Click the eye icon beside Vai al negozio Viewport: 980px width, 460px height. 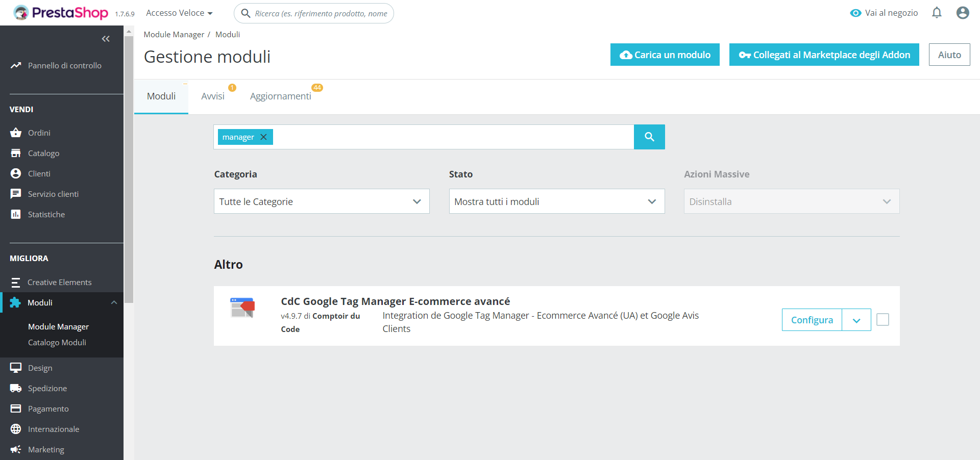[855, 13]
